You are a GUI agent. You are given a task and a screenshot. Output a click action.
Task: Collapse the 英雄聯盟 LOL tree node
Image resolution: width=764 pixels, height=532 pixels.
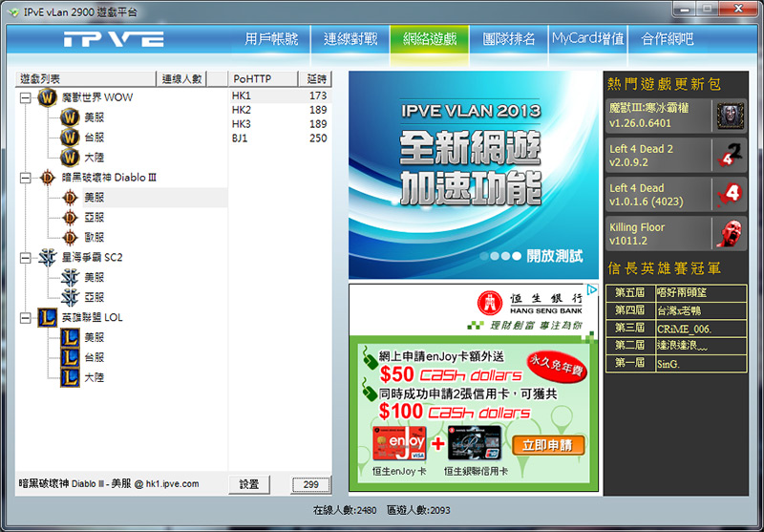point(25,317)
